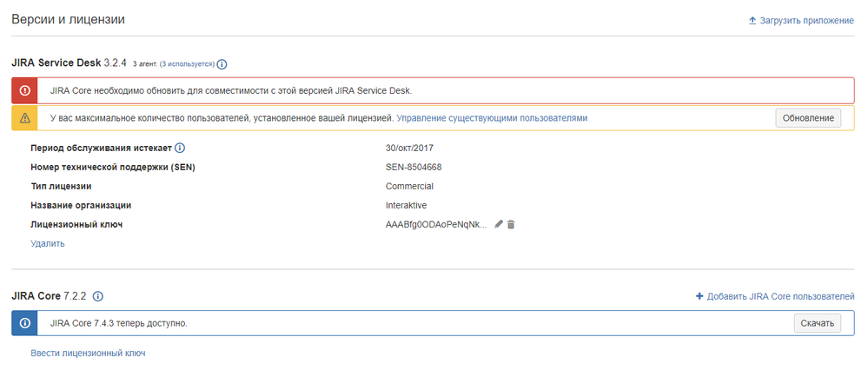Click the yellow warning triangle icon
Viewport: 868px width, 390px height.
pyautogui.click(x=24, y=118)
